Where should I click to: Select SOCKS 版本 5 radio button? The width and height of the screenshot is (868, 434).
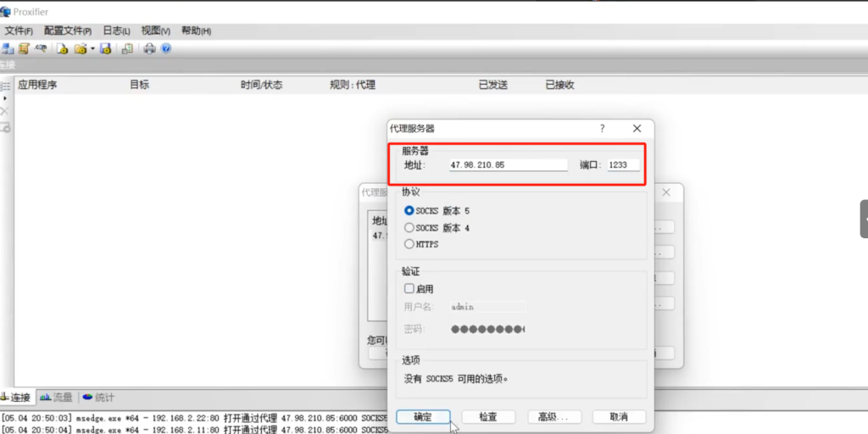click(409, 211)
